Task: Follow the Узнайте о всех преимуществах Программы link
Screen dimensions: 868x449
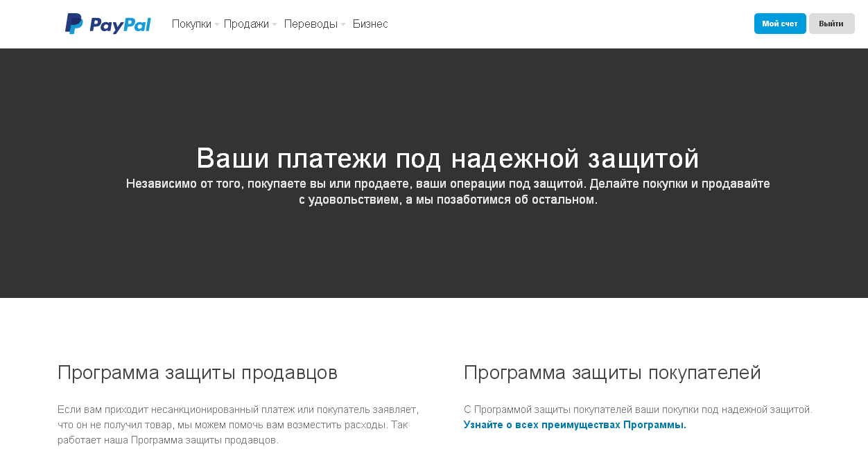Action: 575,425
